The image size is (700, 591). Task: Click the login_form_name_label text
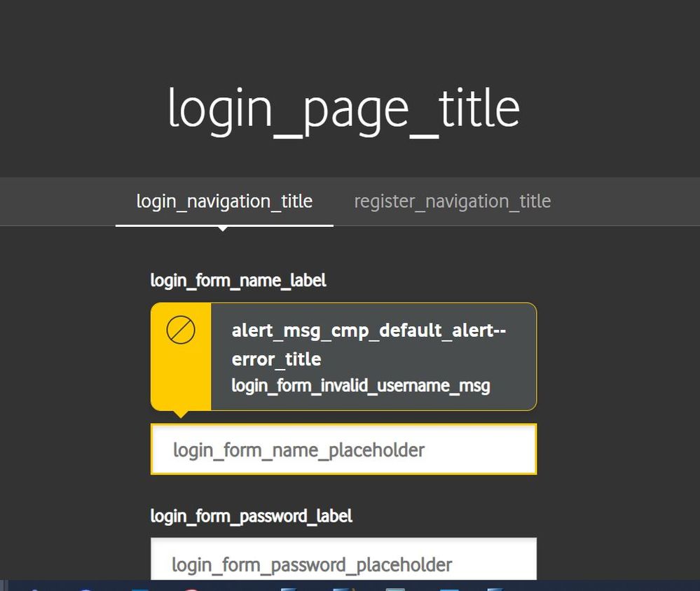[x=238, y=281]
